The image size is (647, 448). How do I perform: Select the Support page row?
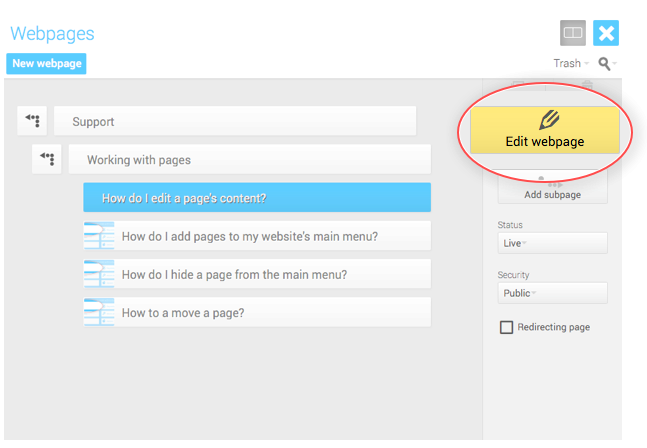(235, 122)
